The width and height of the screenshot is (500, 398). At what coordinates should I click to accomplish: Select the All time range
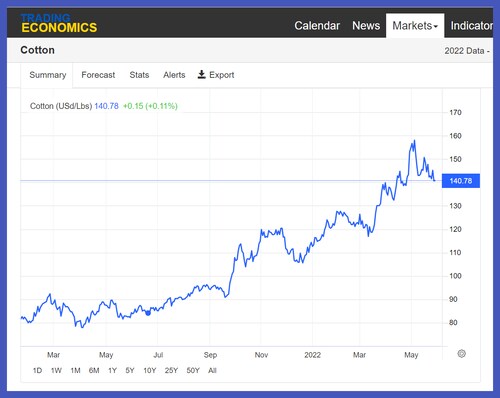tap(212, 370)
